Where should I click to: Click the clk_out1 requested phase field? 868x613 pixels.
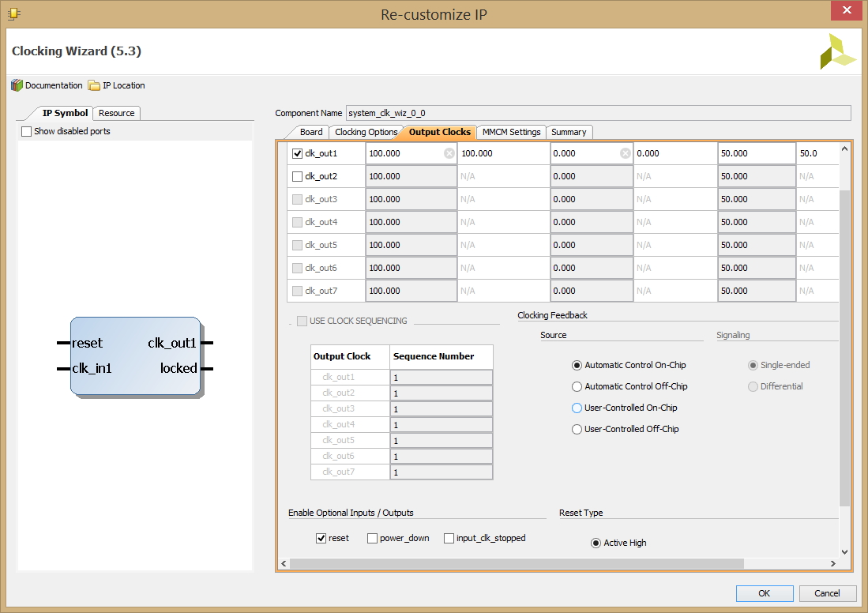tap(592, 153)
